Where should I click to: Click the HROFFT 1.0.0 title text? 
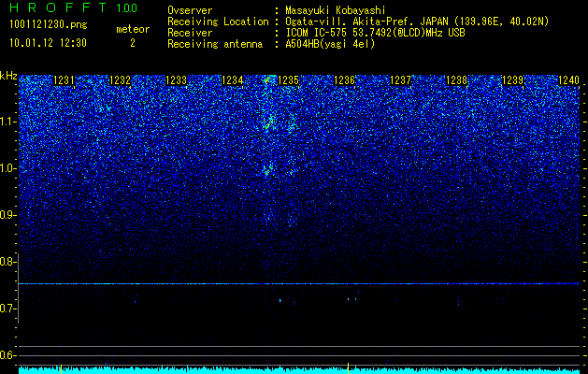73,7
